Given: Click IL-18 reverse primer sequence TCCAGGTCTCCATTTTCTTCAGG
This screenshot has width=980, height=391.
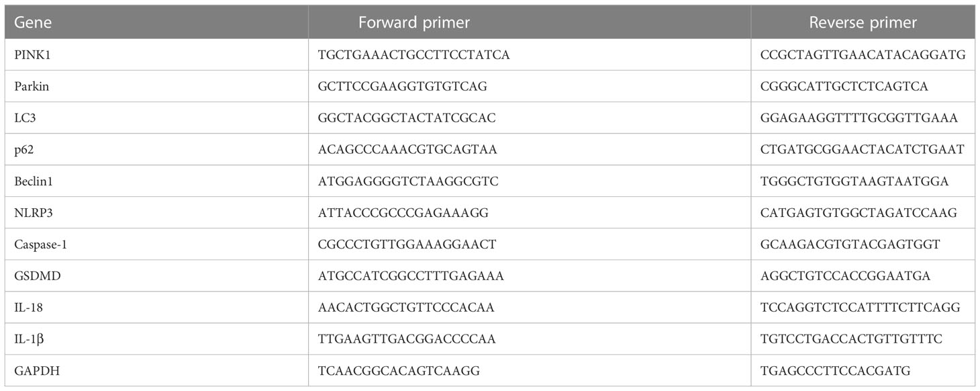Looking at the screenshot, I should coord(861,307).
